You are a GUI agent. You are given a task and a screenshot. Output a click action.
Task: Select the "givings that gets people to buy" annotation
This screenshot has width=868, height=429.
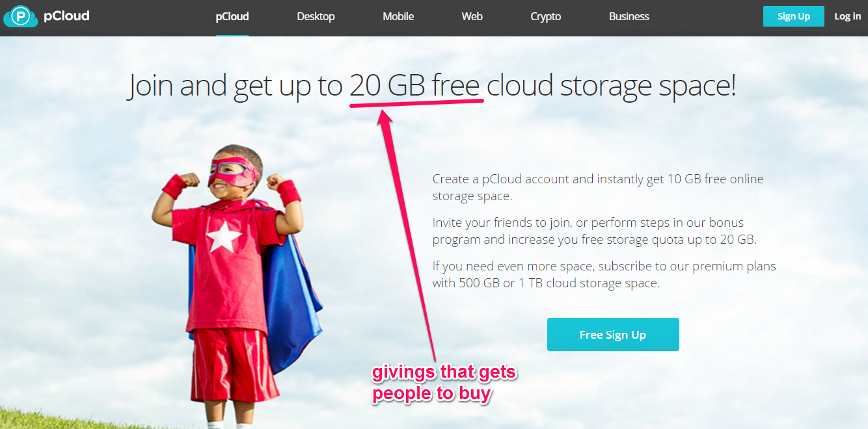(444, 383)
